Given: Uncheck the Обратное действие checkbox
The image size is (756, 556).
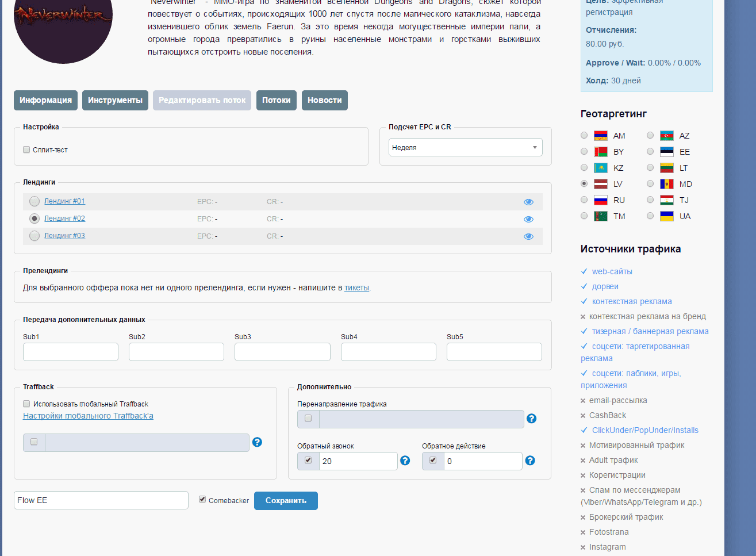Looking at the screenshot, I should (x=433, y=460).
